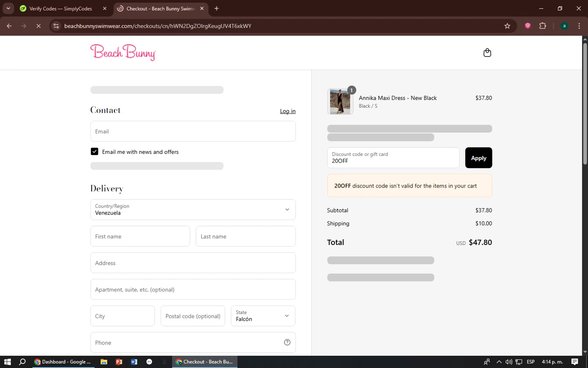The width and height of the screenshot is (588, 368).
Task: Click the Annika Maxi Dress - New Black title
Action: tap(397, 98)
